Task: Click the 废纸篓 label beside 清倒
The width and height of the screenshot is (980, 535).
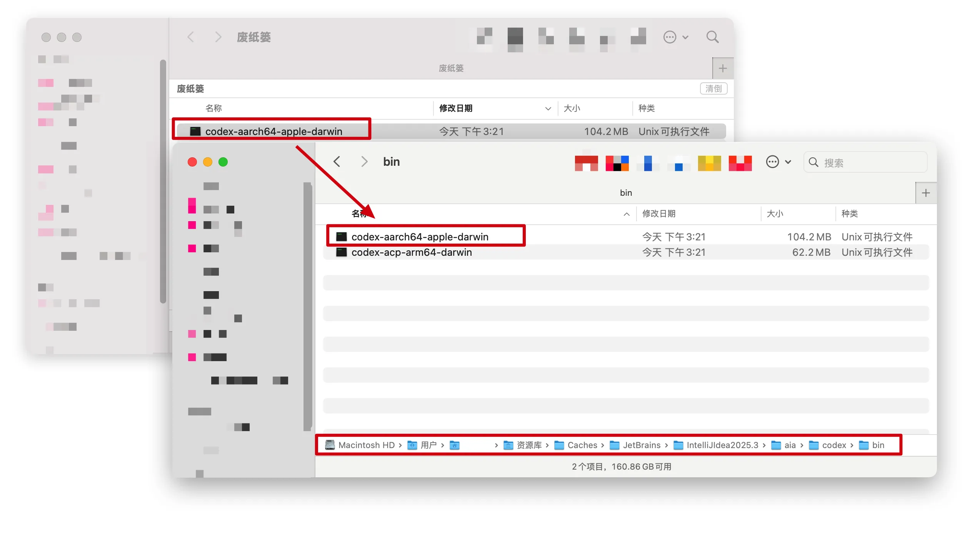Action: tap(190, 88)
